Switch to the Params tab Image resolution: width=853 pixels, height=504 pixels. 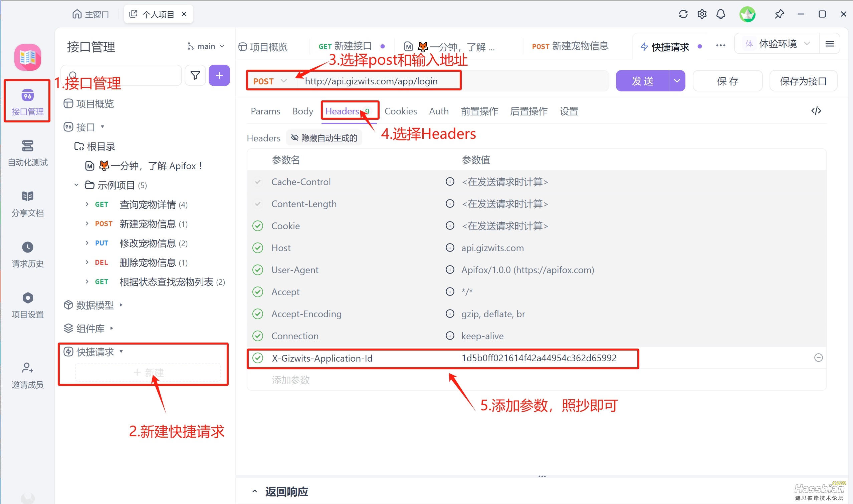click(265, 111)
